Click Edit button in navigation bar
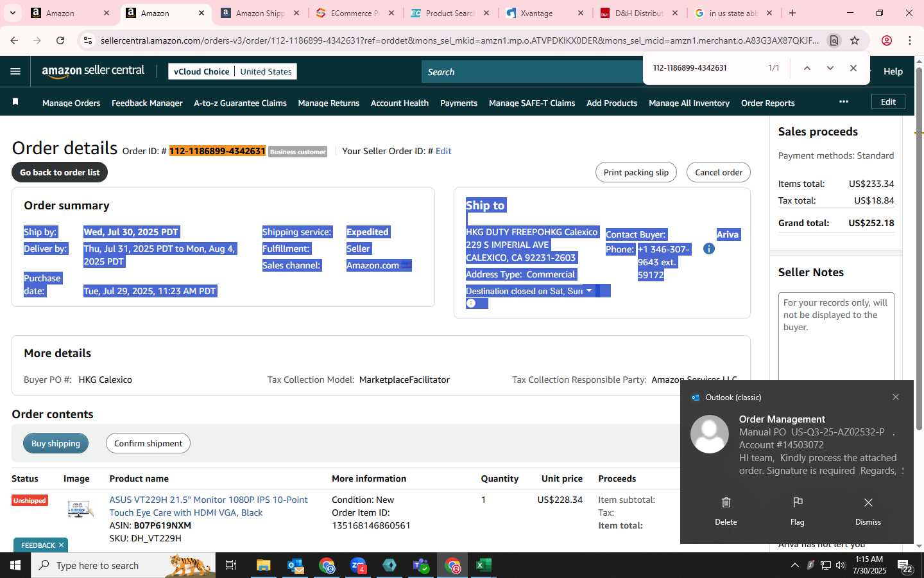This screenshot has height=578, width=924. click(888, 101)
